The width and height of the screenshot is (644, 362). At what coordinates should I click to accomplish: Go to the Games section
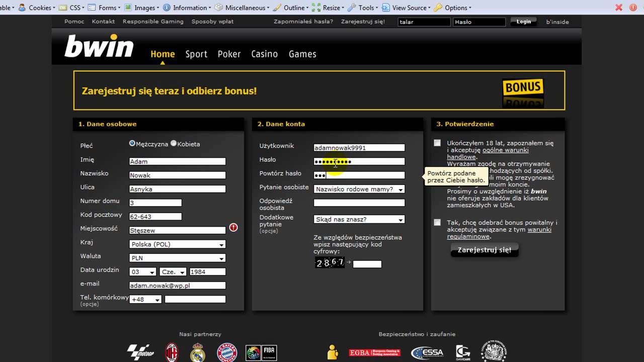302,54
